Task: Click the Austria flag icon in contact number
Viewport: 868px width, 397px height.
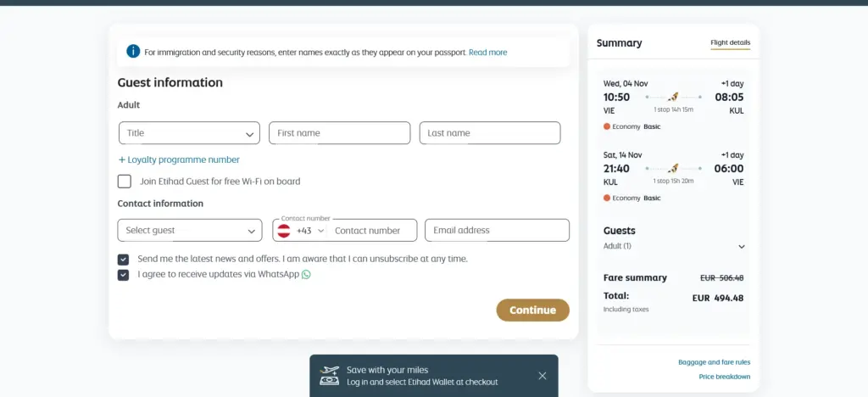Action: coord(284,231)
